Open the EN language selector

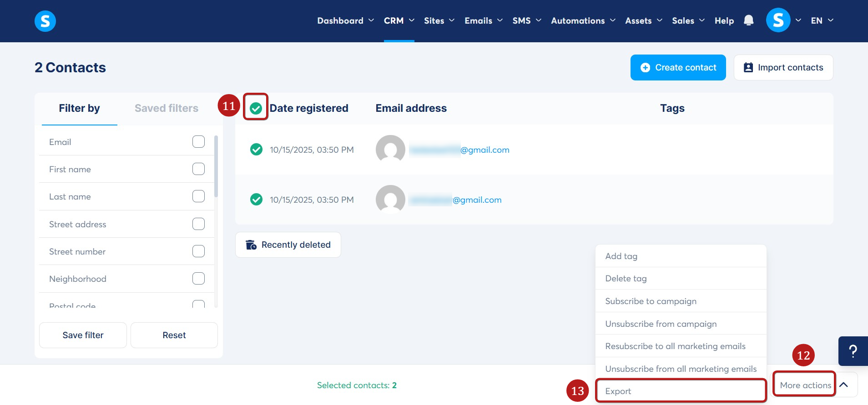[x=822, y=20]
